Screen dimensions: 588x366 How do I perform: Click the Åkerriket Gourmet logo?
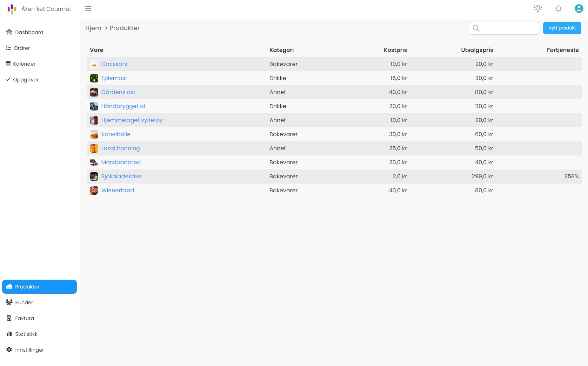[x=12, y=9]
